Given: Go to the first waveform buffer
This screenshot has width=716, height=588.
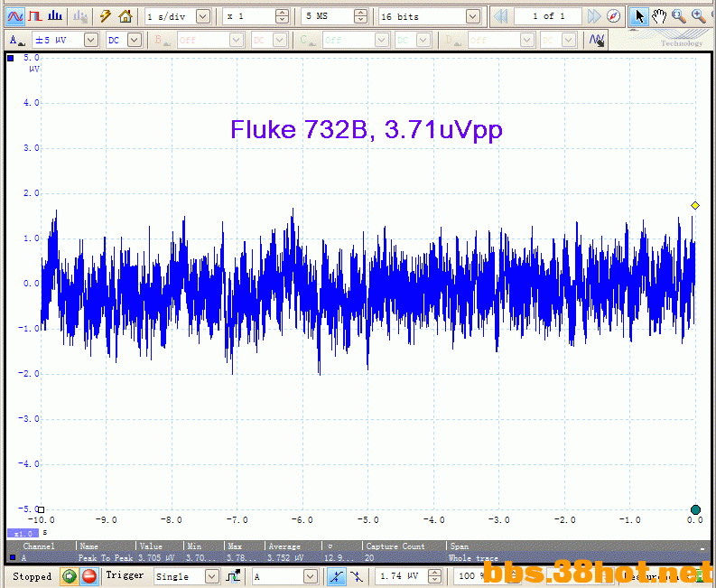Looking at the screenshot, I should [x=501, y=17].
